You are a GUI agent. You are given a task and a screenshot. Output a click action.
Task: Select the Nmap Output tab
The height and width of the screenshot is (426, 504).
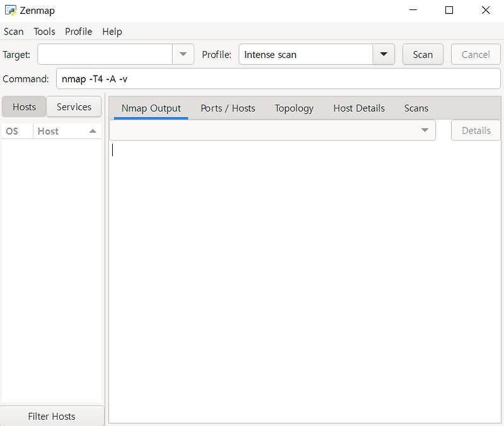click(x=151, y=108)
